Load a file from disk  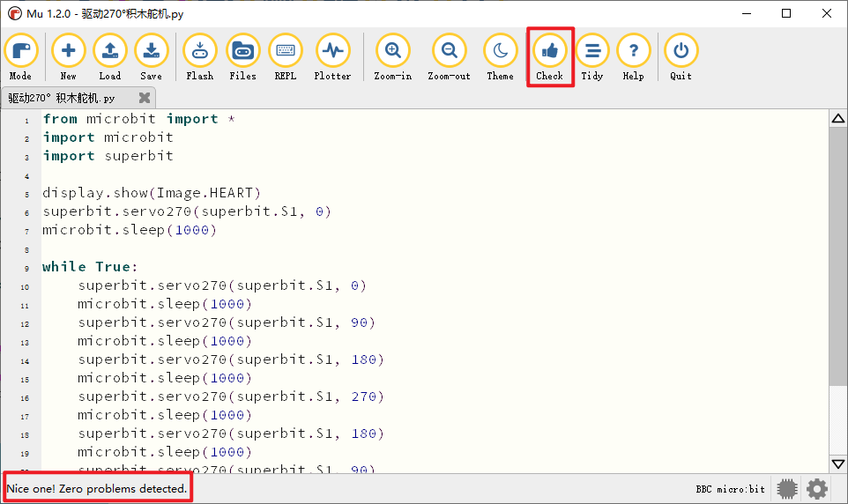pyautogui.click(x=110, y=56)
